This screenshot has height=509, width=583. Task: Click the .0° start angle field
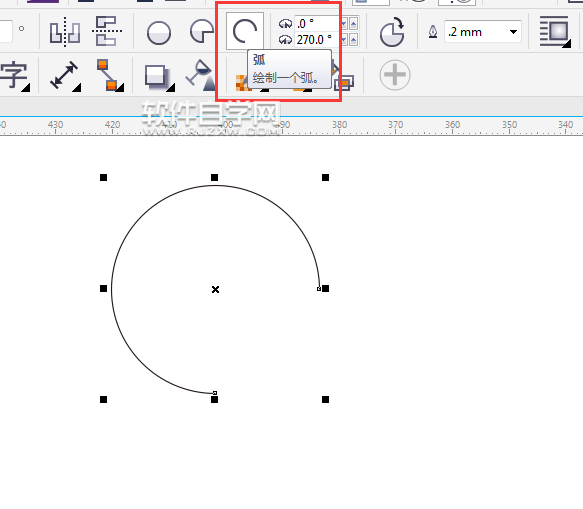[317, 23]
